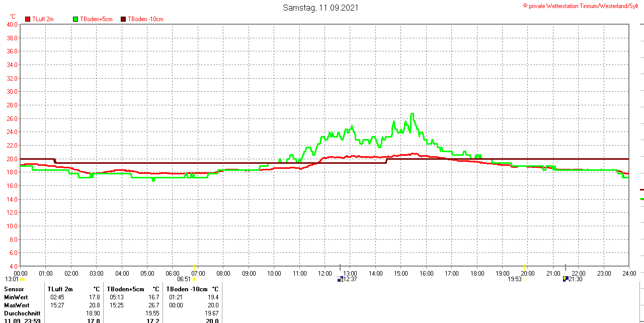Click the yellow marker icon next to 13:01
Screen dimensions: 644x323
22,279
